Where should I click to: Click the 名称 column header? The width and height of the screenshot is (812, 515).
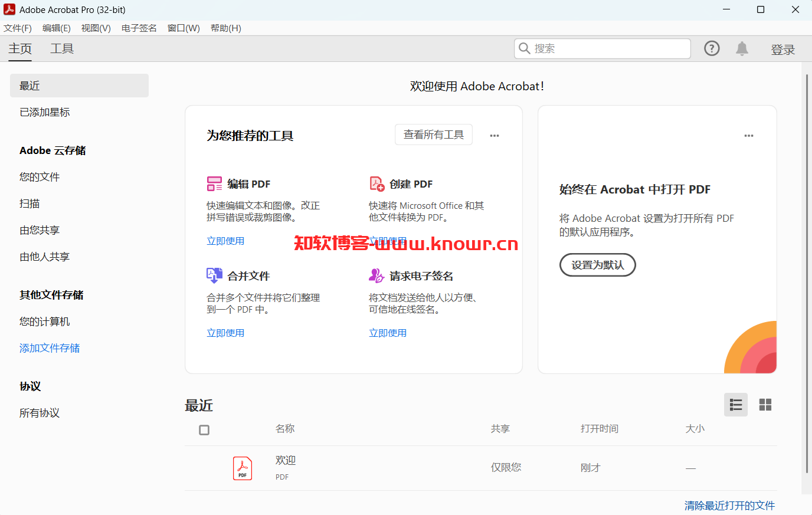(x=285, y=429)
